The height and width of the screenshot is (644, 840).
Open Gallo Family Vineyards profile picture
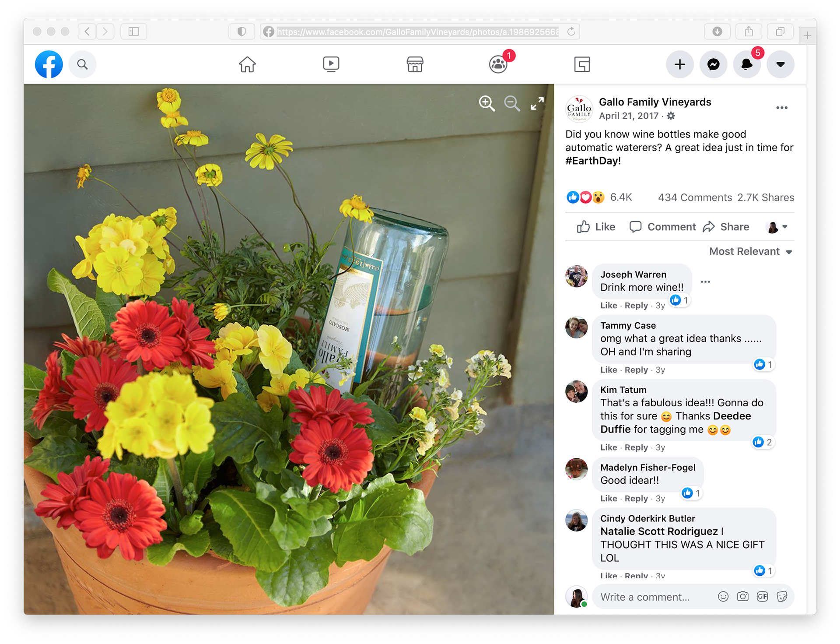[x=579, y=109]
